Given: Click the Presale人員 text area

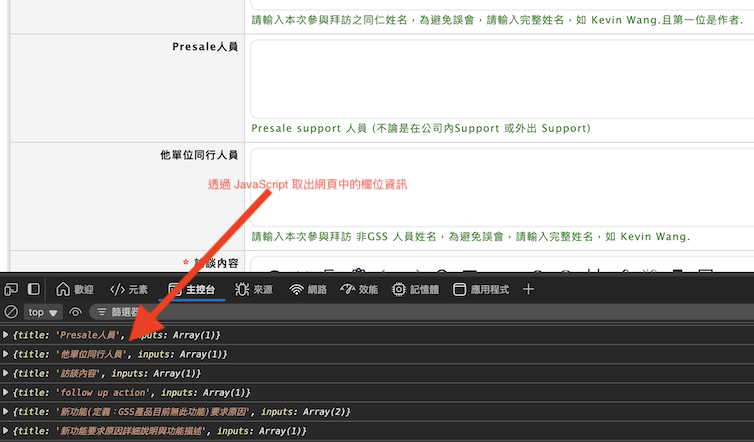Looking at the screenshot, I should [x=502, y=79].
